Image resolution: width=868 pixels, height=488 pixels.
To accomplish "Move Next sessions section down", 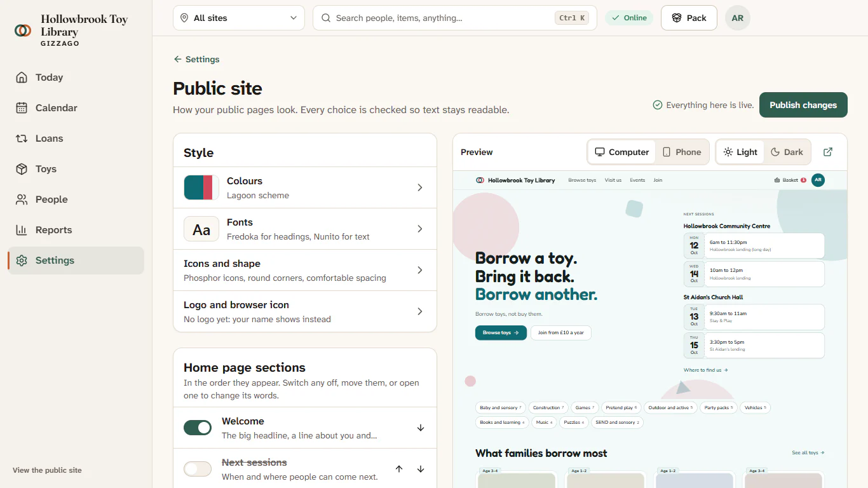I will coord(421,469).
